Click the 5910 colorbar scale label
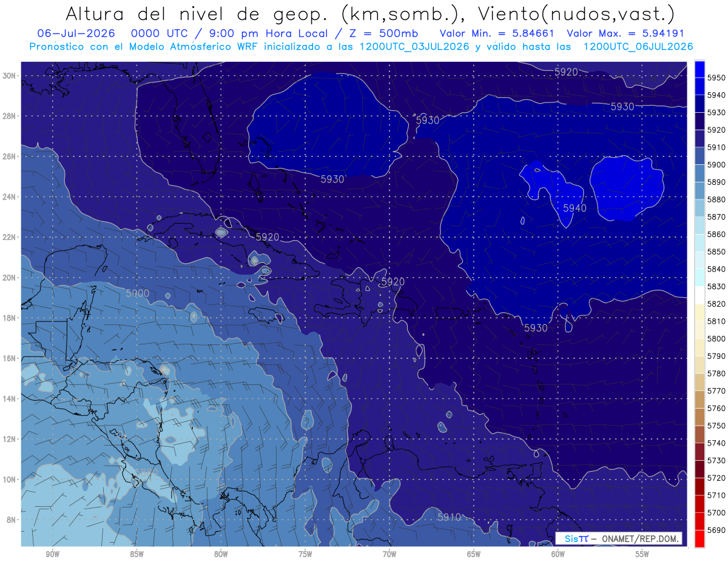 tap(716, 147)
